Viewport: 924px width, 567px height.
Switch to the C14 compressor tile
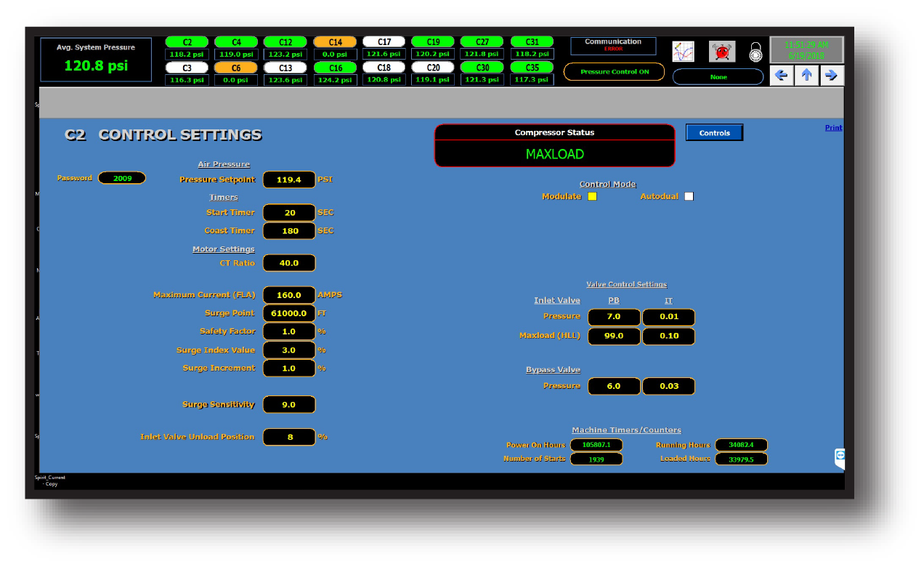pyautogui.click(x=334, y=41)
